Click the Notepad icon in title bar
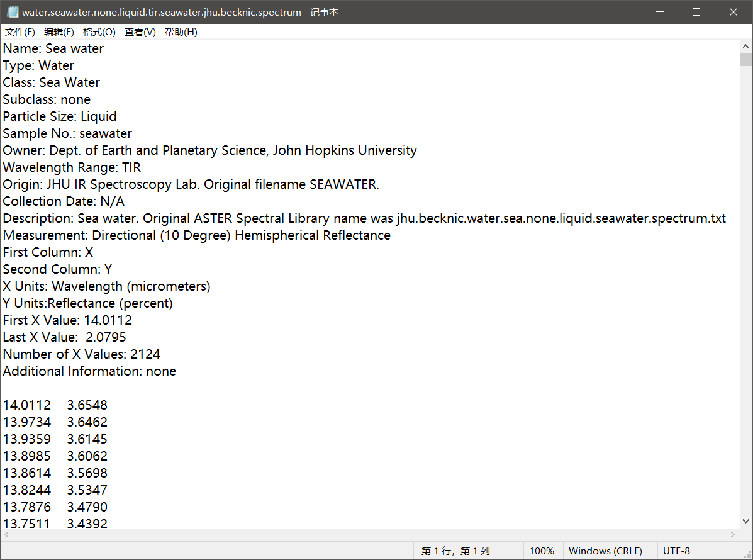 (12, 12)
